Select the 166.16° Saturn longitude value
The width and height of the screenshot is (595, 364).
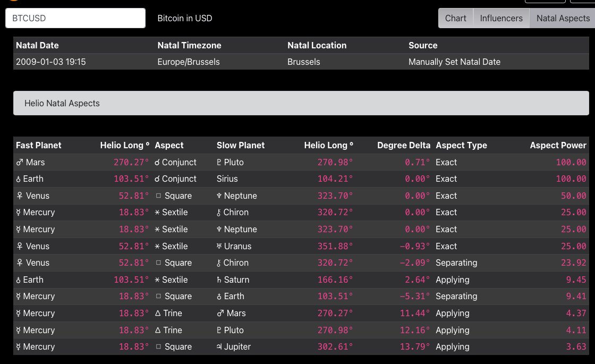[x=335, y=280]
